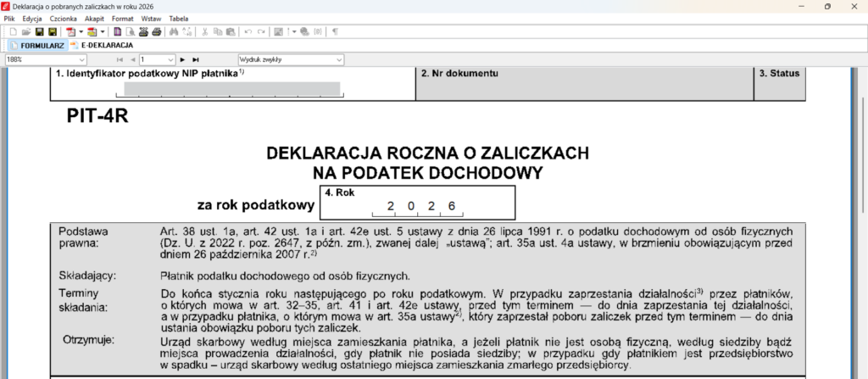Click the first floppy disk save icon
868x379 pixels.
39,31
